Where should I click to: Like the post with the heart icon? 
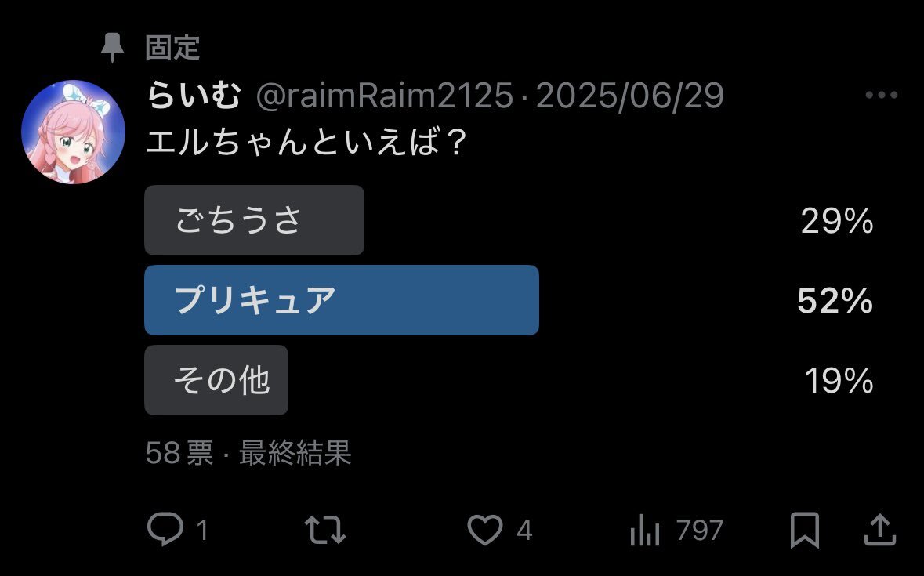(485, 529)
